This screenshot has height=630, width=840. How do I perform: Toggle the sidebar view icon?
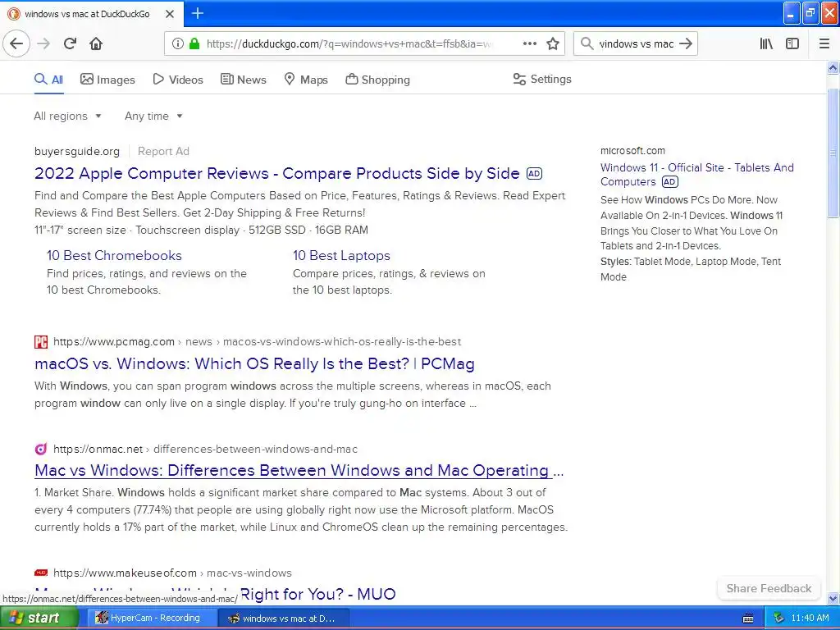click(x=792, y=43)
